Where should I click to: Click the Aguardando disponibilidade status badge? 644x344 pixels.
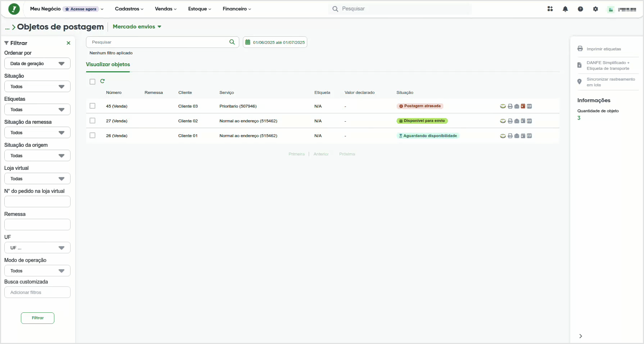click(428, 136)
